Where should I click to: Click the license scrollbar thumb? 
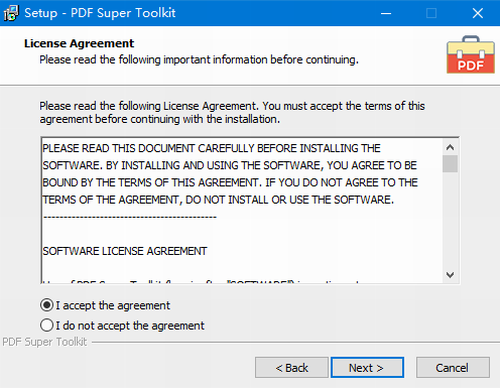coord(450,163)
